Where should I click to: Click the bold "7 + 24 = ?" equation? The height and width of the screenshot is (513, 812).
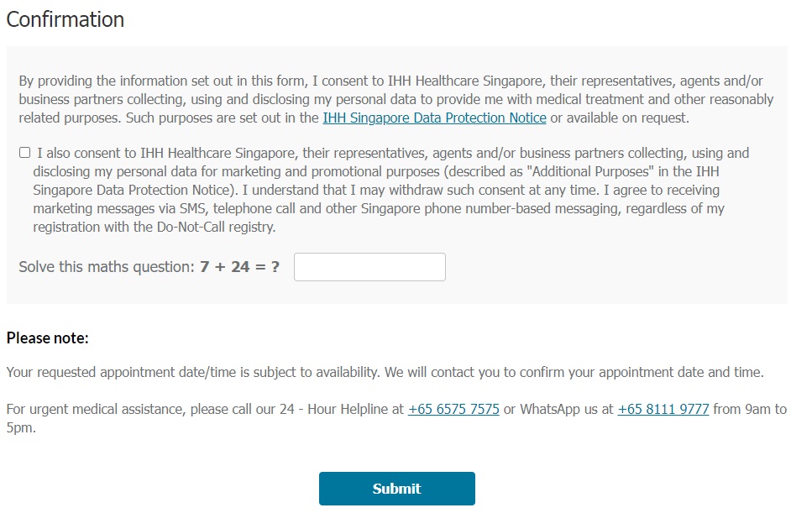coord(240,268)
